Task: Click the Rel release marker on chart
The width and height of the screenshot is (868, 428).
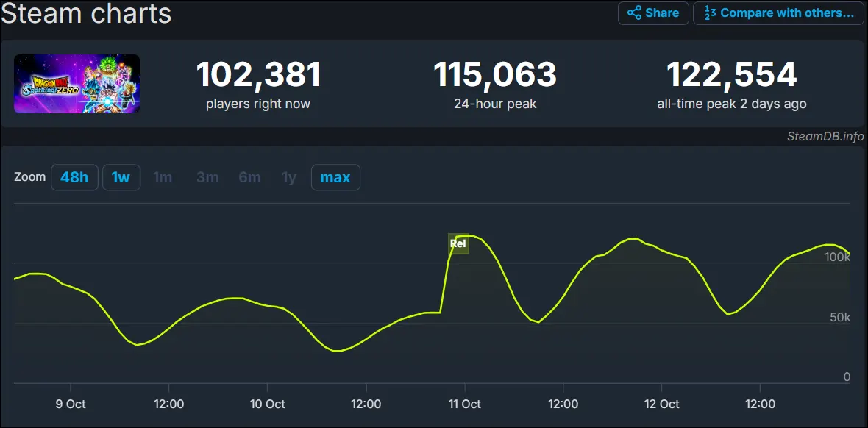Action: click(458, 243)
